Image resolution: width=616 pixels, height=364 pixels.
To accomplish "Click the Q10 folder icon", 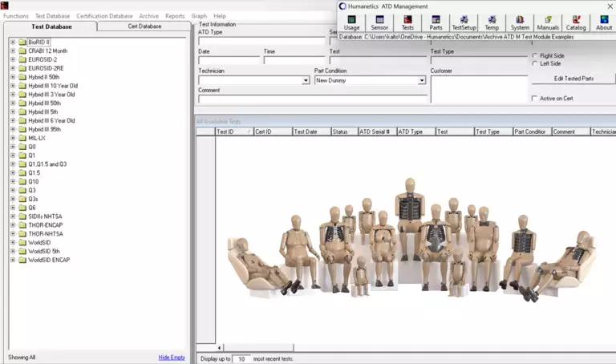I will [x=22, y=181].
